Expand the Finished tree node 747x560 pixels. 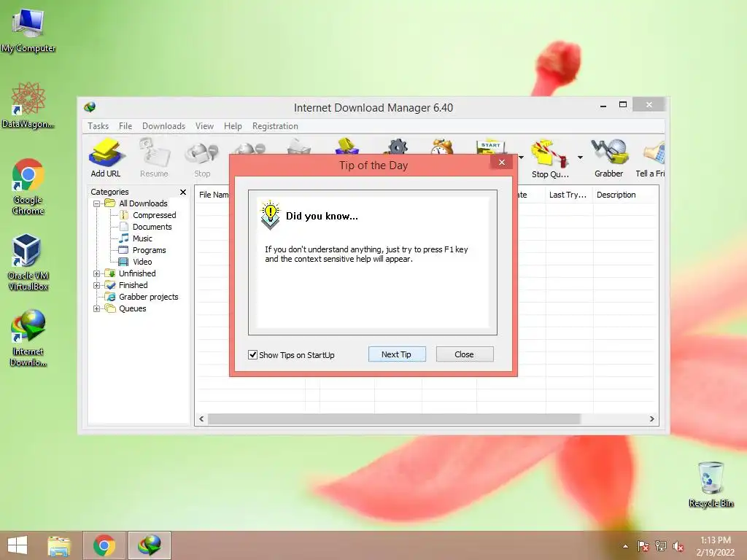97,285
